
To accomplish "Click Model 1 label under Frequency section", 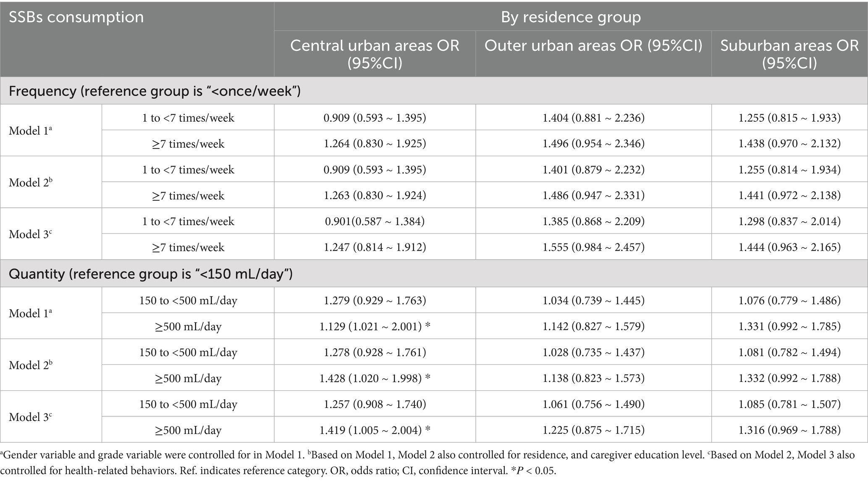I will point(30,131).
